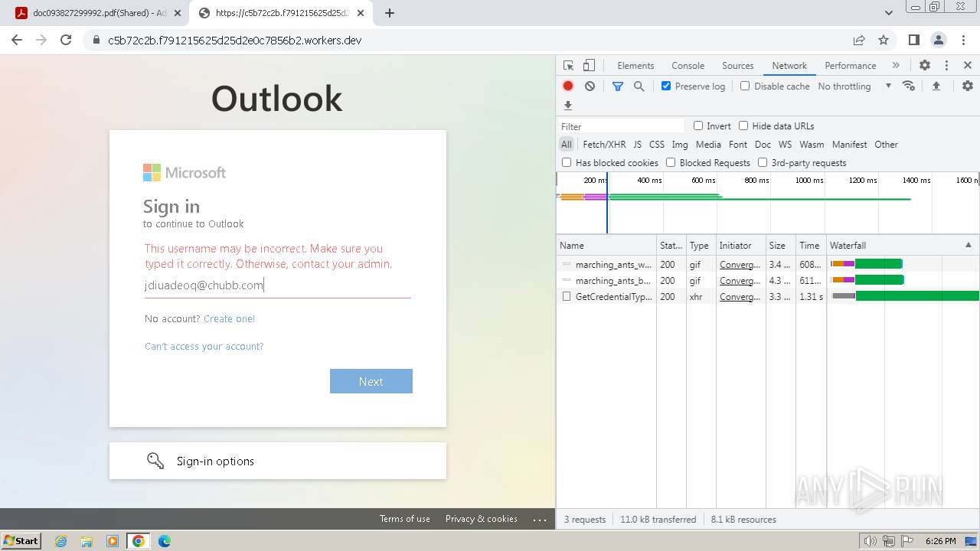Check Blocked Requests option
Screen dimensions: 980x551
pyautogui.click(x=671, y=162)
